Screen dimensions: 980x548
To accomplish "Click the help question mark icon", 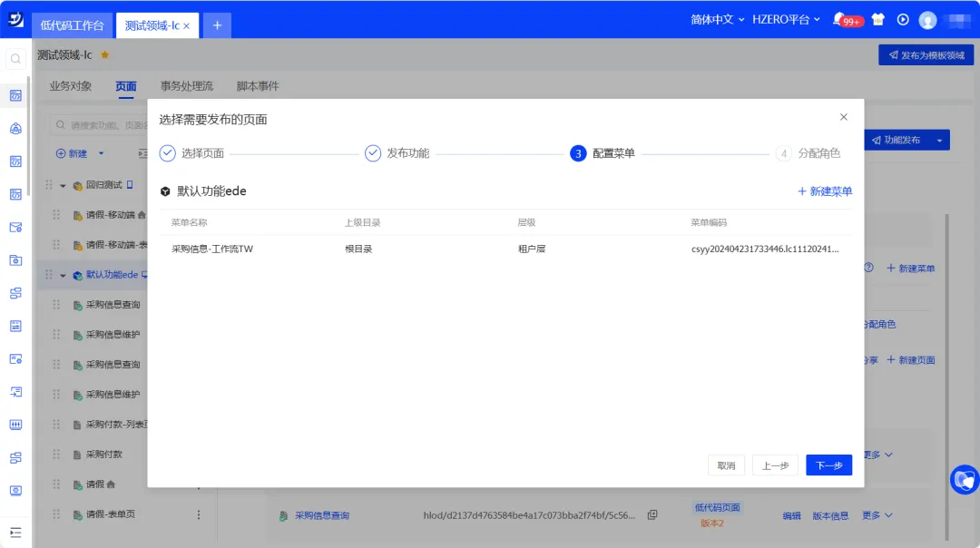I will [868, 268].
